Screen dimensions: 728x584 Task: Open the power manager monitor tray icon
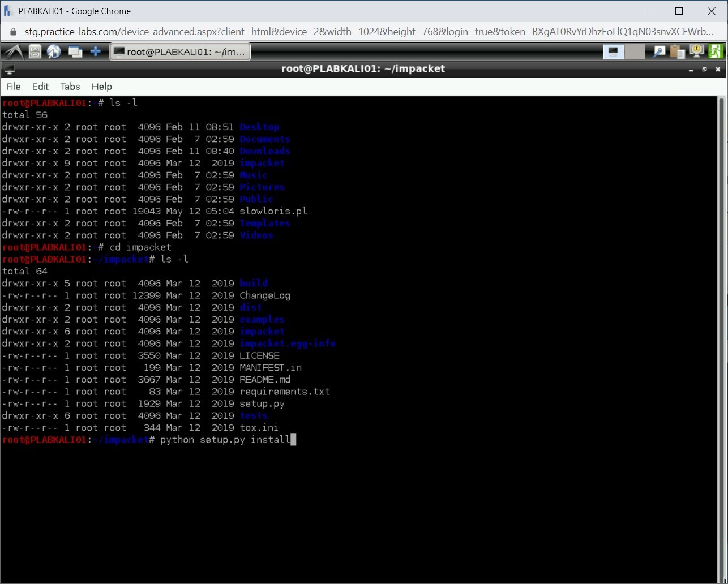[697, 51]
